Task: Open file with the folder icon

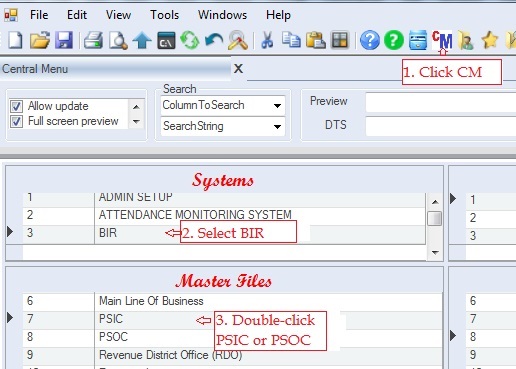Action: (40, 40)
